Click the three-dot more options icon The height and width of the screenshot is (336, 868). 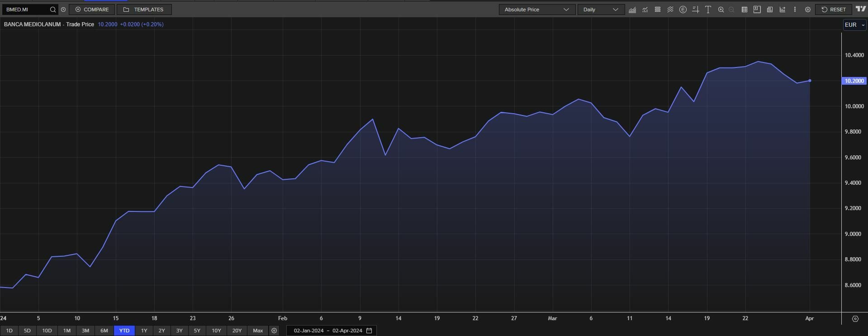click(795, 10)
